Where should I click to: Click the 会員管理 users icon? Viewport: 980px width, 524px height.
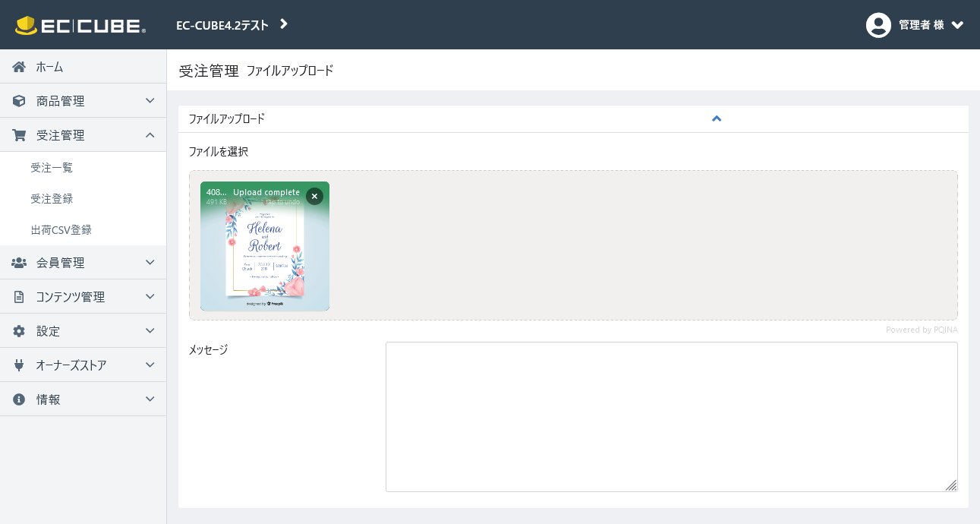coord(19,263)
